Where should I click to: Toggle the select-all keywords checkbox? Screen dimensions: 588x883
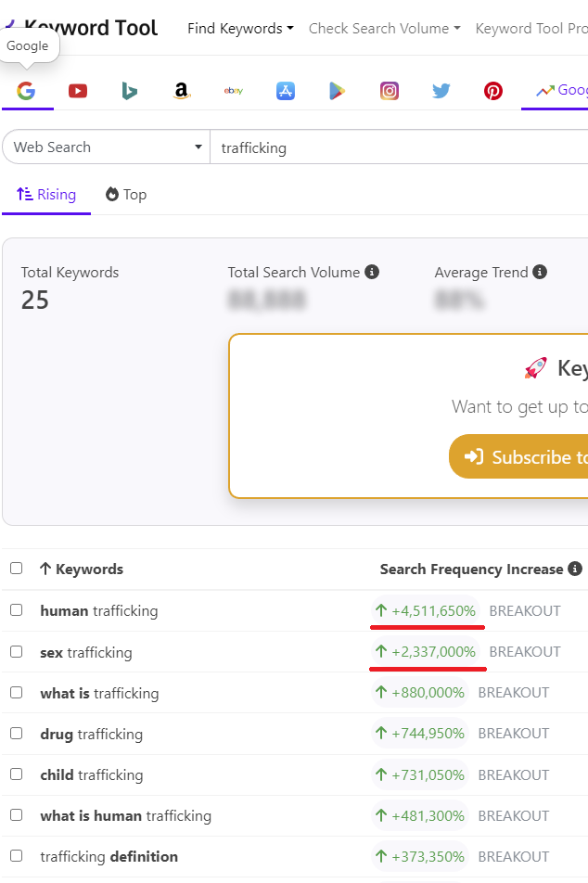tap(17, 569)
